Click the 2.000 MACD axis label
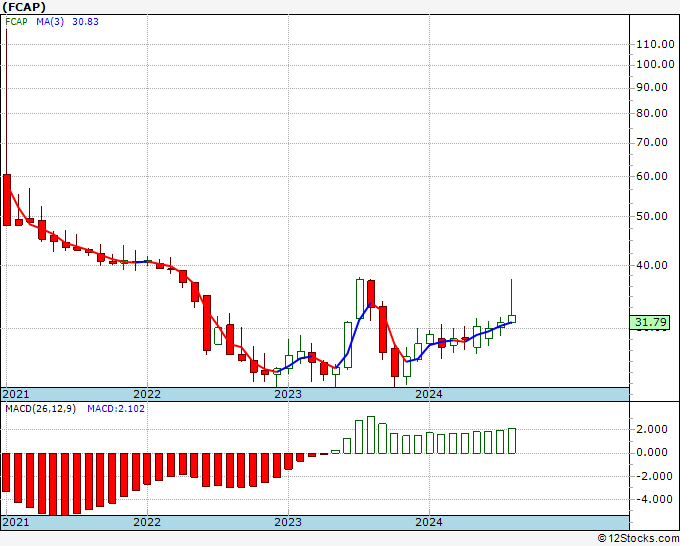 coord(652,429)
